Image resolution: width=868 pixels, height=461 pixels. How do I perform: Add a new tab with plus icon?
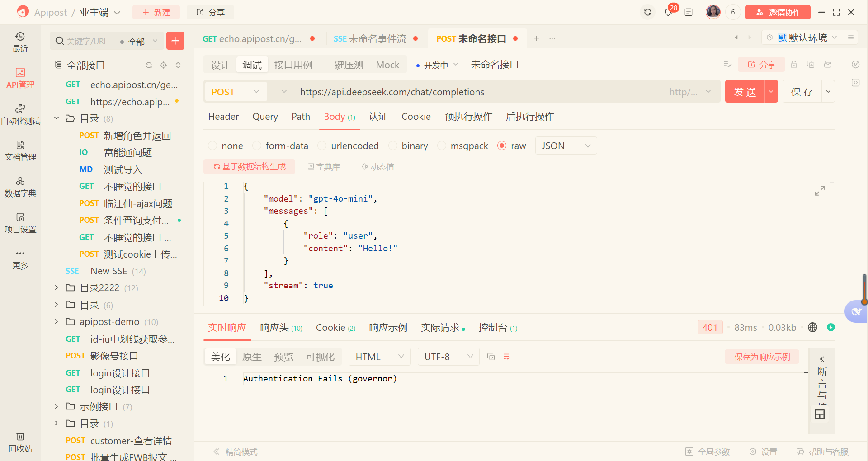pos(536,38)
